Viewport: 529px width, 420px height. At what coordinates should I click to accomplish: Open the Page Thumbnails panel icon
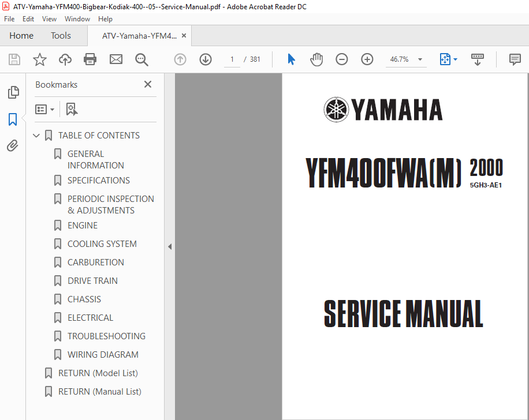(x=13, y=92)
